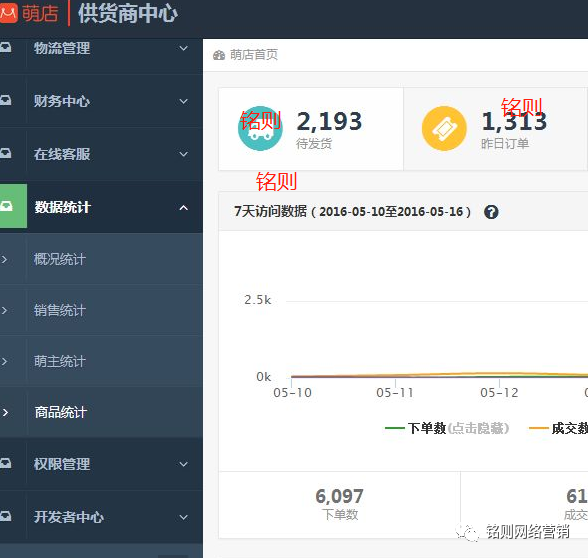Click the 物流管理 sidebar icon

click(6, 47)
